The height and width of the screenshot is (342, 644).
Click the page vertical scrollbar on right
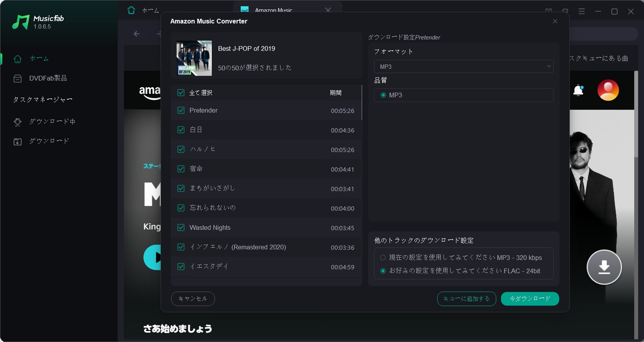tap(636, 114)
